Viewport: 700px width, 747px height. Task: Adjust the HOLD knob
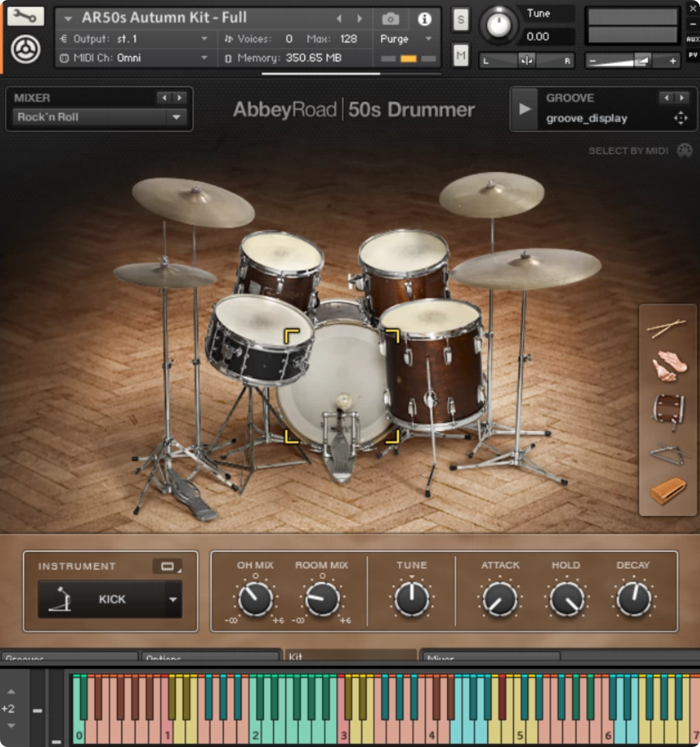coord(567,599)
